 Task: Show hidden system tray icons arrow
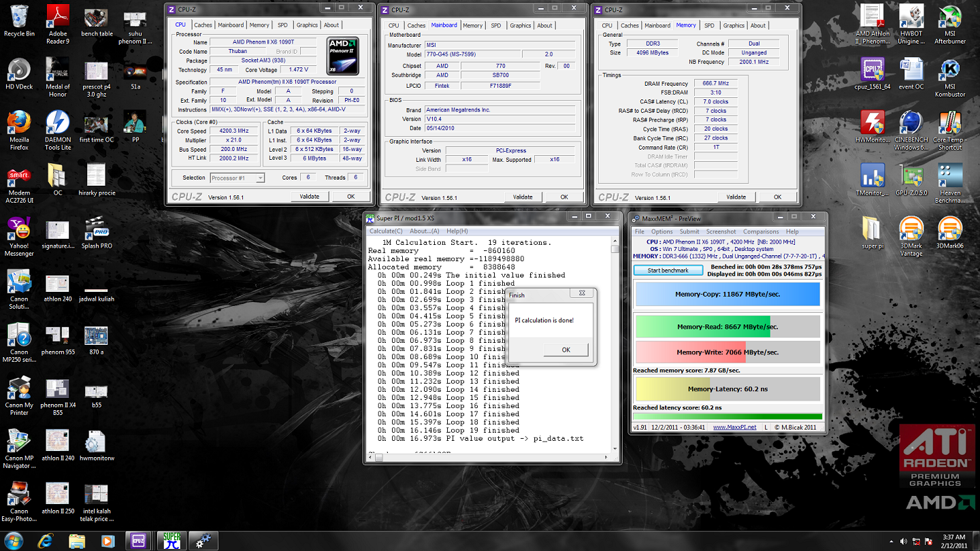point(891,541)
